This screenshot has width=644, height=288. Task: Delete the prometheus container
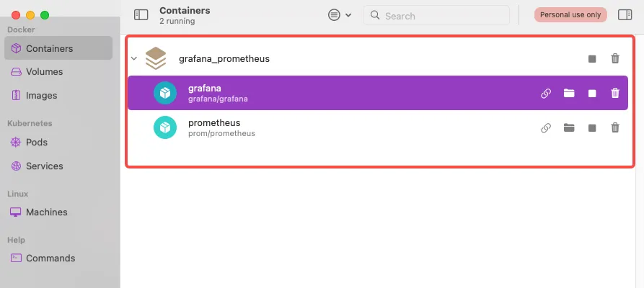(615, 127)
